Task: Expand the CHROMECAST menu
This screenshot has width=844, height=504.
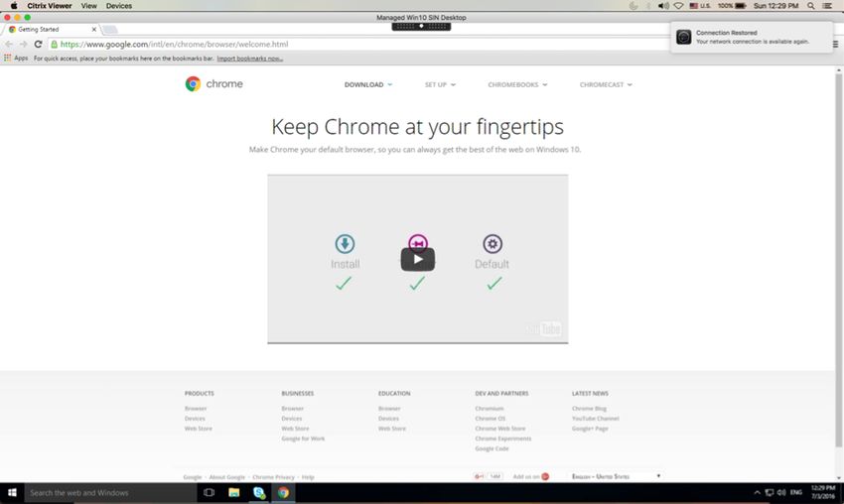Action: point(606,84)
